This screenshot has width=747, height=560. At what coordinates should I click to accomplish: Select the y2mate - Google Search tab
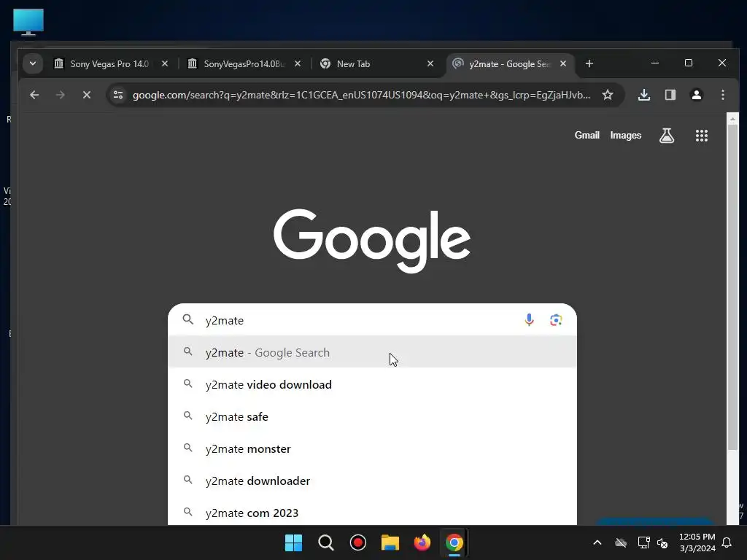(510, 64)
